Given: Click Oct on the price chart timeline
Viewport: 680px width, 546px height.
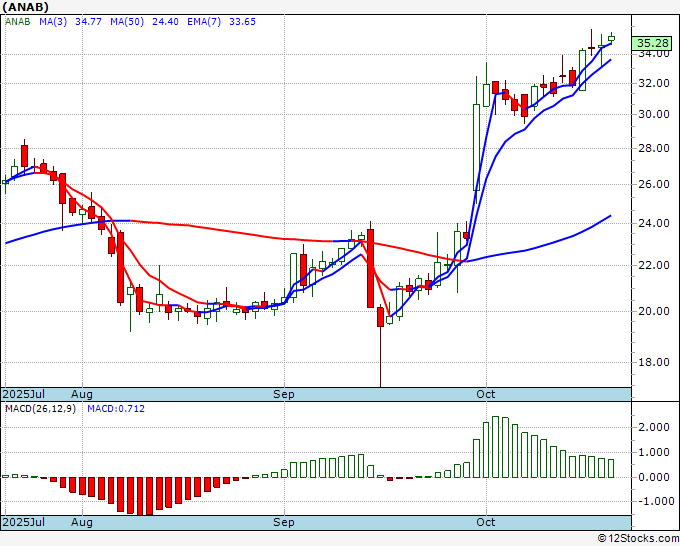Looking at the screenshot, I should [x=486, y=395].
